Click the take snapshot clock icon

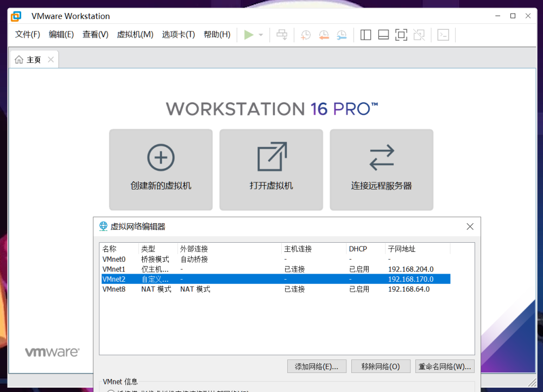[x=305, y=35]
